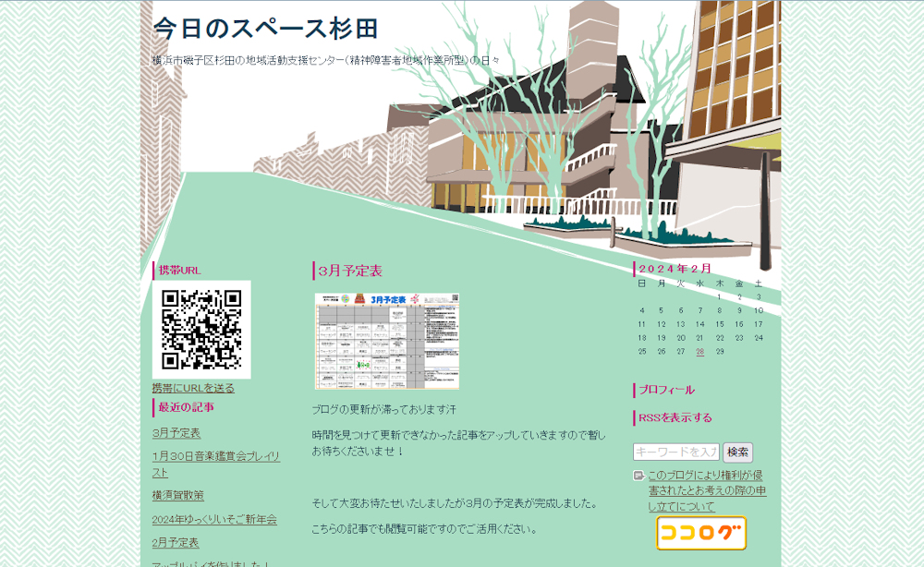Select date 28 in the calendar

click(x=700, y=351)
